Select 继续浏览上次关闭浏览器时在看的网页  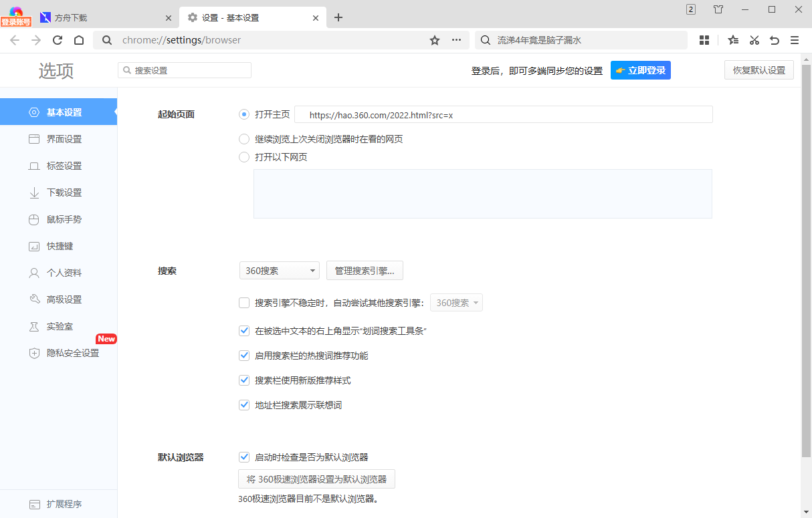click(x=244, y=139)
